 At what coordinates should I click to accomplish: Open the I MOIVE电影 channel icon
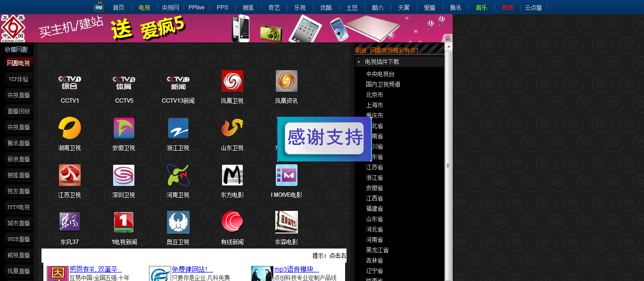(x=287, y=175)
